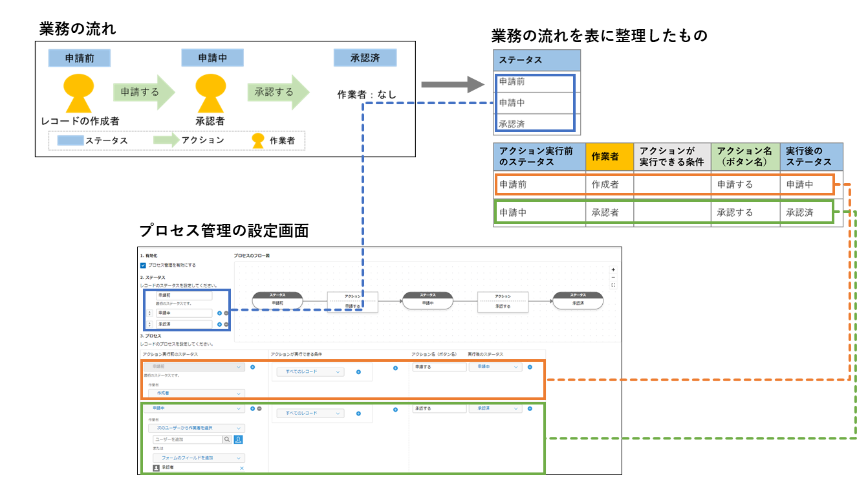
Task: Click the 承認済 status name input field
Action: pyautogui.click(x=184, y=324)
